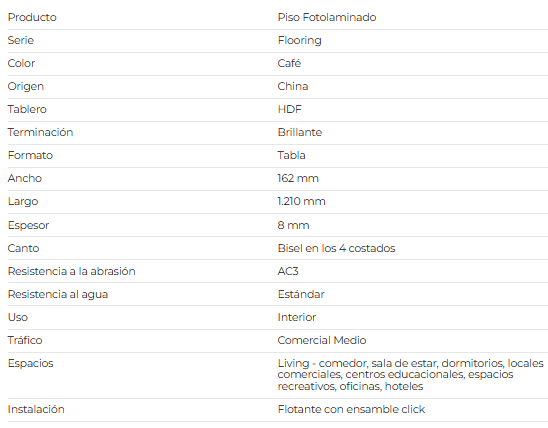Click 'Bisel en los 4 costados' text
This screenshot has height=428, width=548.
click(x=336, y=248)
